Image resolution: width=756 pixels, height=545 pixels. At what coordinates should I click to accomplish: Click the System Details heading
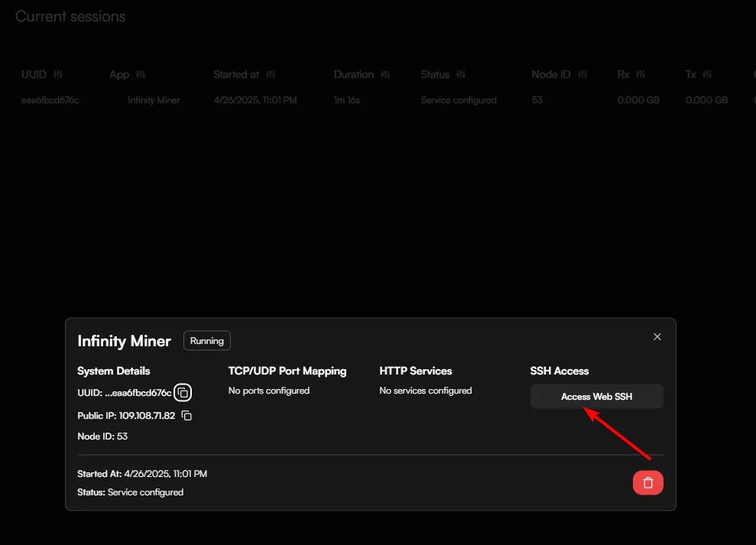114,371
